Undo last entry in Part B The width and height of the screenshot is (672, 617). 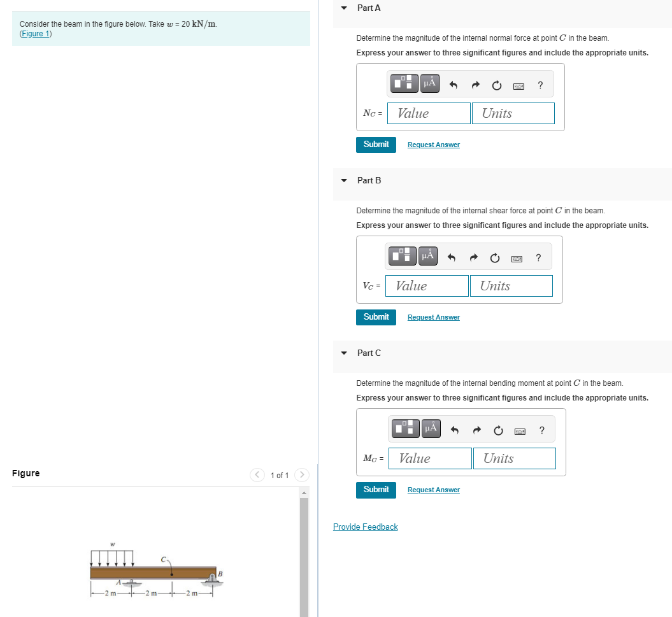(x=452, y=257)
